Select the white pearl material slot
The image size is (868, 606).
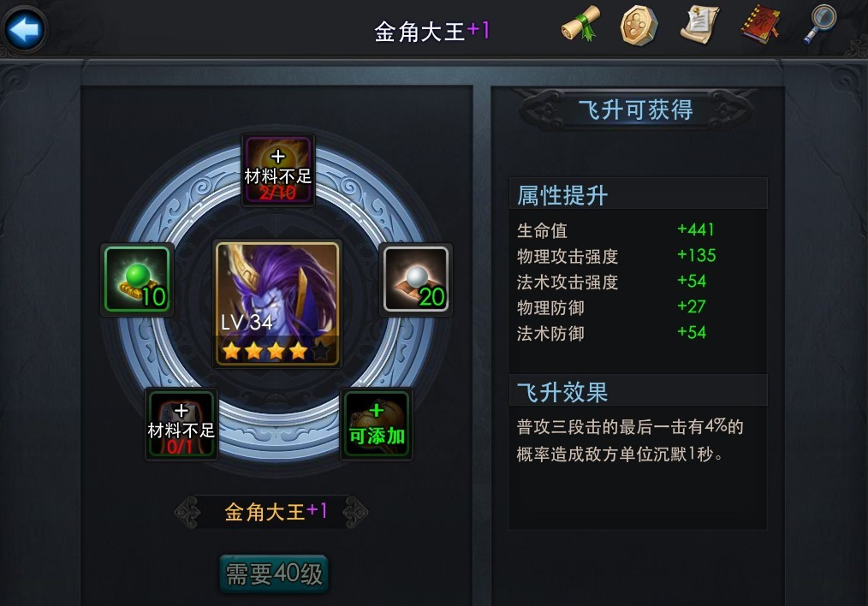click(x=416, y=280)
